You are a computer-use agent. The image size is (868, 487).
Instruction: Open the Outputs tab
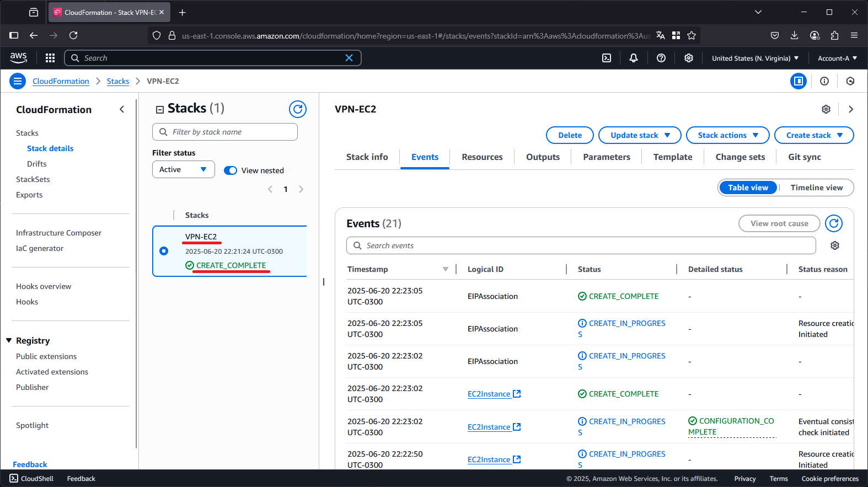[543, 157]
